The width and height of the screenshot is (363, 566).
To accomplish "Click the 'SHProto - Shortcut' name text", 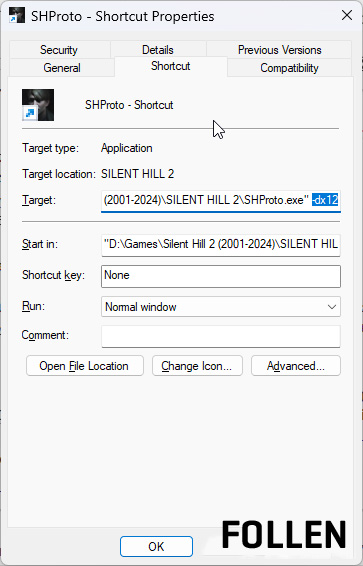I will point(129,105).
